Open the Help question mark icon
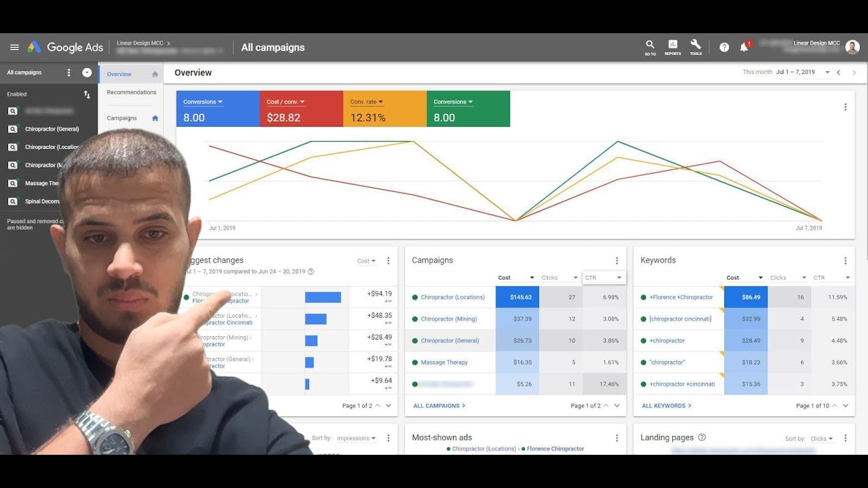Screen dimensions: 868x488 click(x=724, y=47)
